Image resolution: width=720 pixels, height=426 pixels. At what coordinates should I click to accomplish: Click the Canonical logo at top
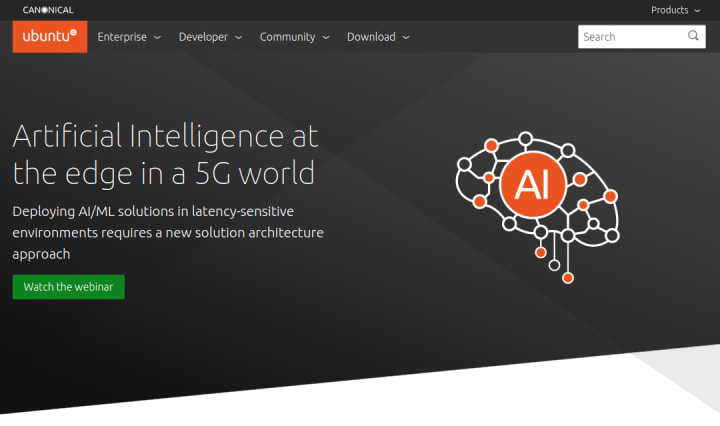click(48, 10)
